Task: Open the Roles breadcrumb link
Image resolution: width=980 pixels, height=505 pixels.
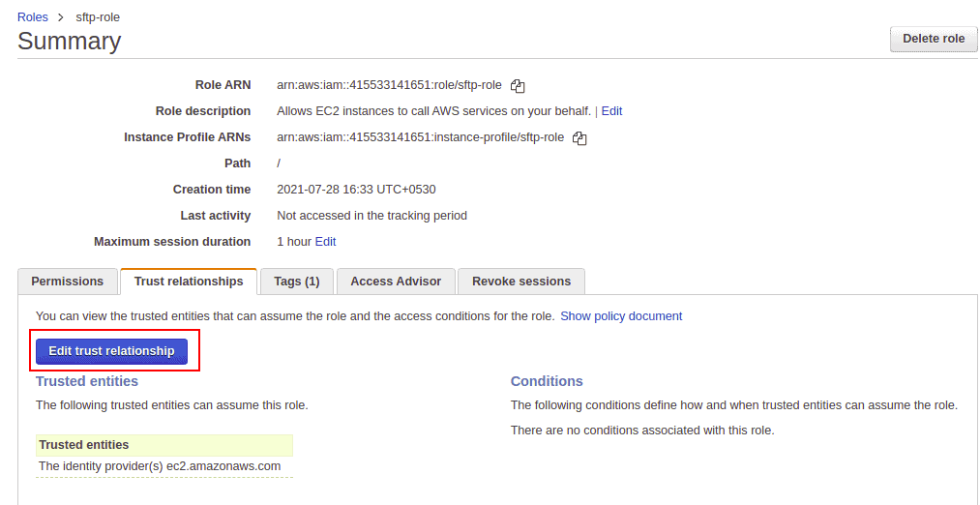Action: 33,17
